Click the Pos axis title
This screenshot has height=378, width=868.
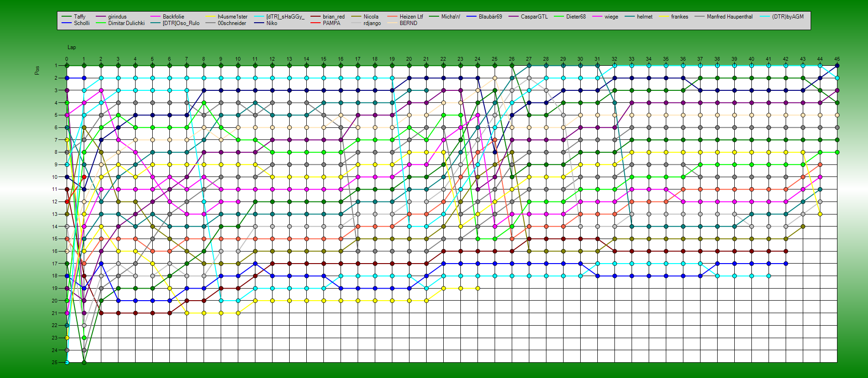[x=37, y=70]
